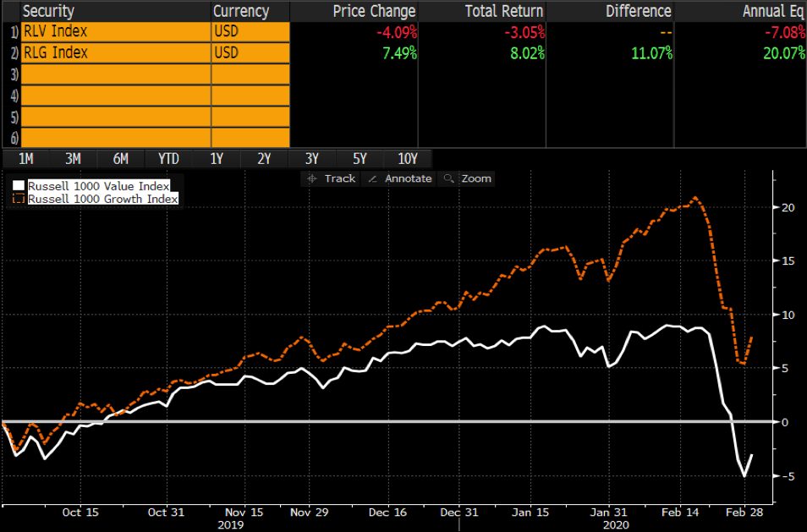Select the 1Y time range tab
807x532 pixels.
[217, 159]
